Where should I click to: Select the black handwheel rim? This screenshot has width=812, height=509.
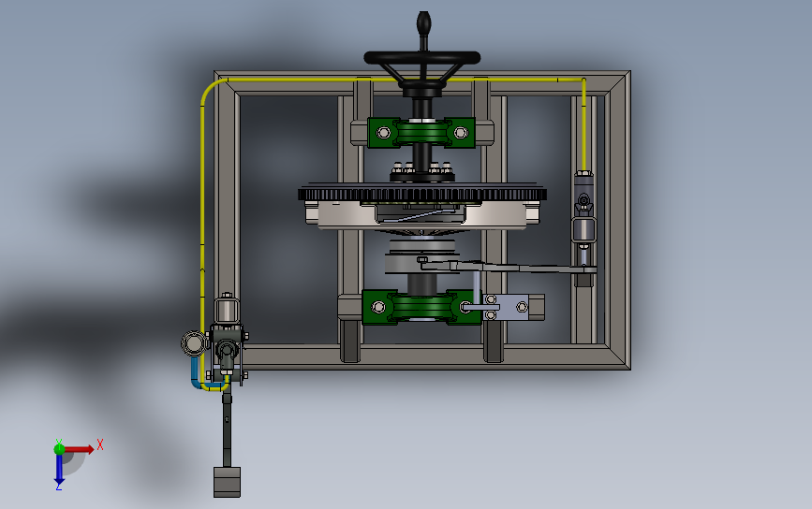(422, 57)
